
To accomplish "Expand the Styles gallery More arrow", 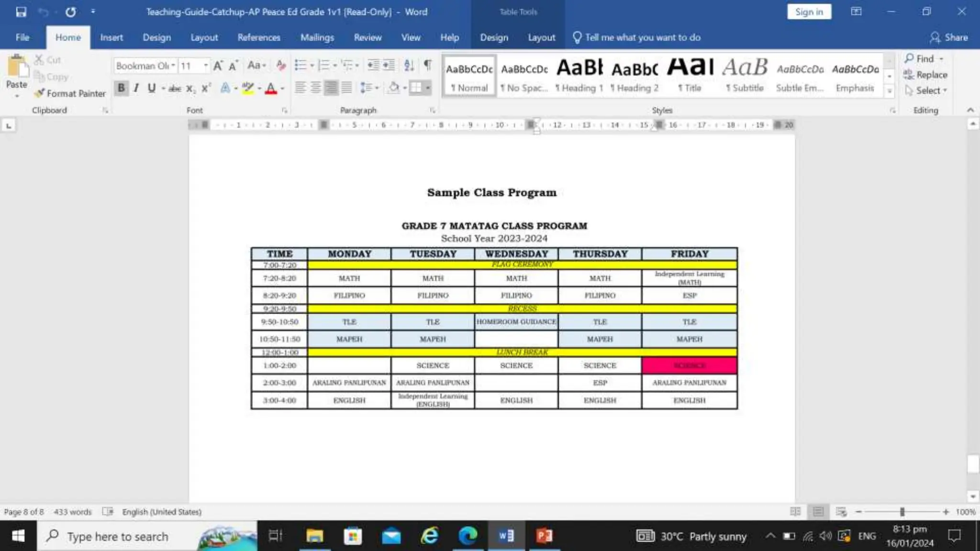I will pyautogui.click(x=890, y=91).
